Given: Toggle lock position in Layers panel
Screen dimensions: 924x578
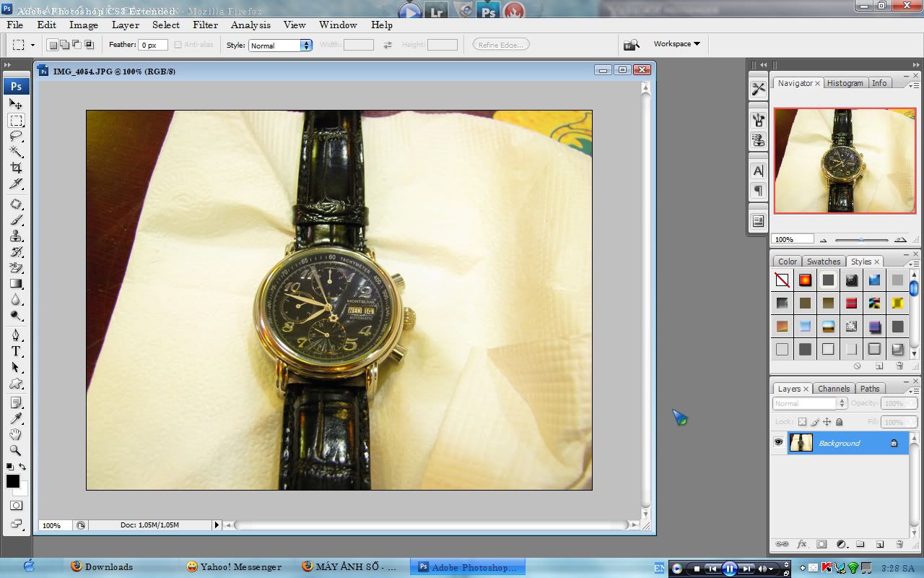Looking at the screenshot, I should (827, 422).
